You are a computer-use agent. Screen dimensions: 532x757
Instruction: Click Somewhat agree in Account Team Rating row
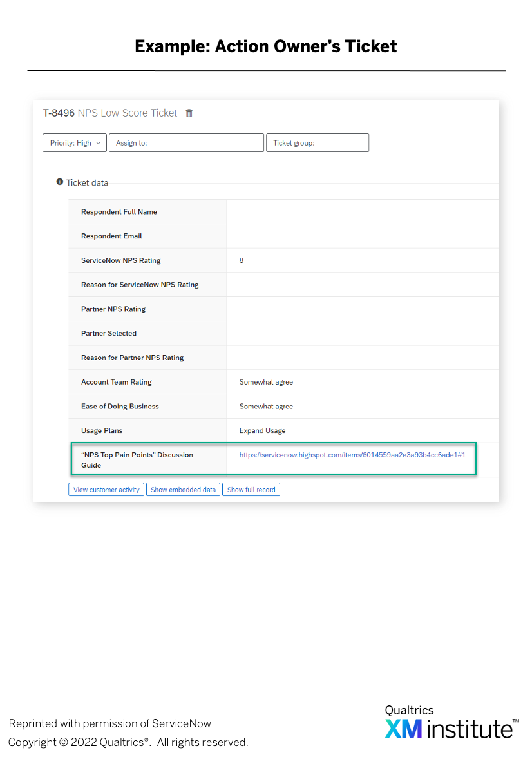(x=266, y=382)
